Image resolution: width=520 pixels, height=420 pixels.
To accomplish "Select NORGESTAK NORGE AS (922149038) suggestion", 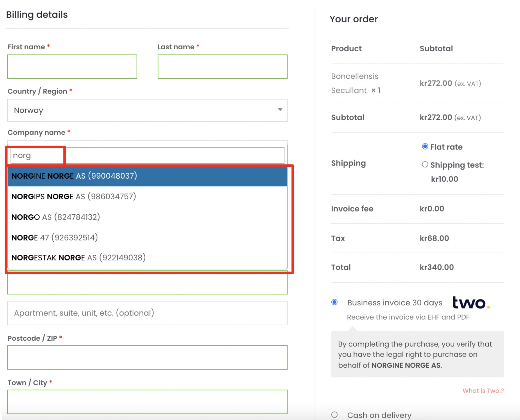I will (x=147, y=258).
